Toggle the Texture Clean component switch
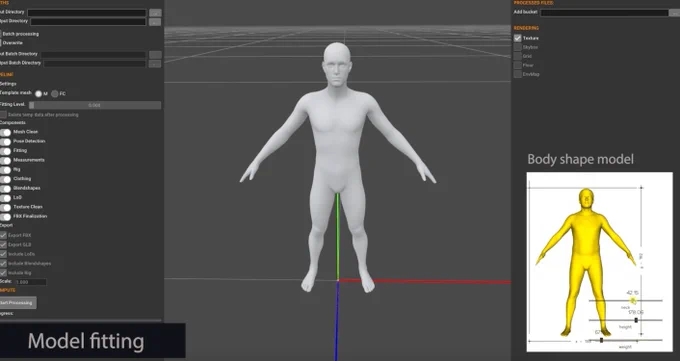 [x=5, y=207]
